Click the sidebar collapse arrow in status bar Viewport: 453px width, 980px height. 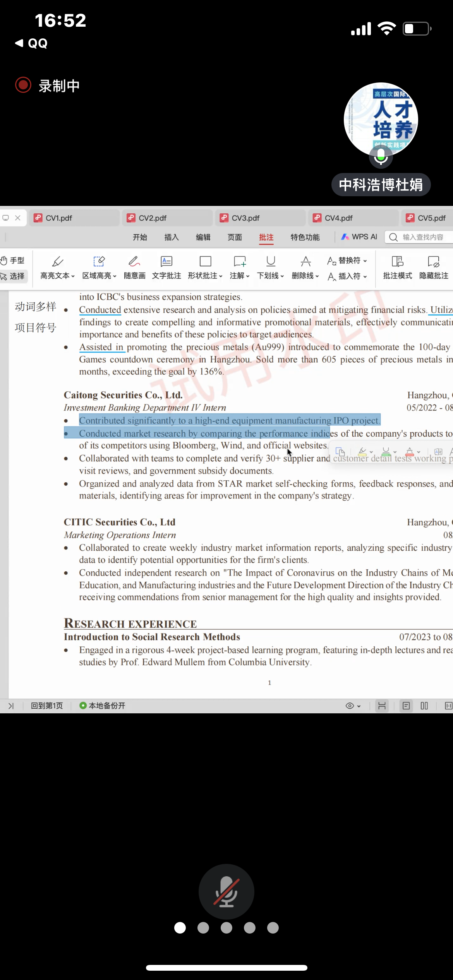click(11, 706)
